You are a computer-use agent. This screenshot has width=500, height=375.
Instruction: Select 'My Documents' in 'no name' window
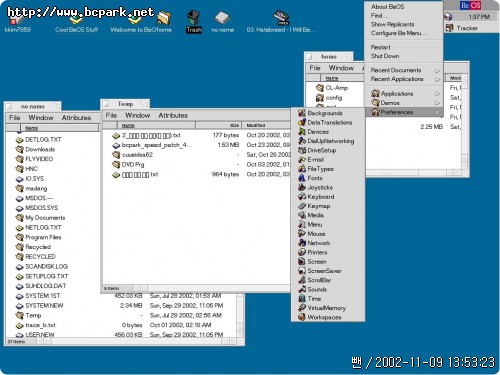tap(41, 218)
